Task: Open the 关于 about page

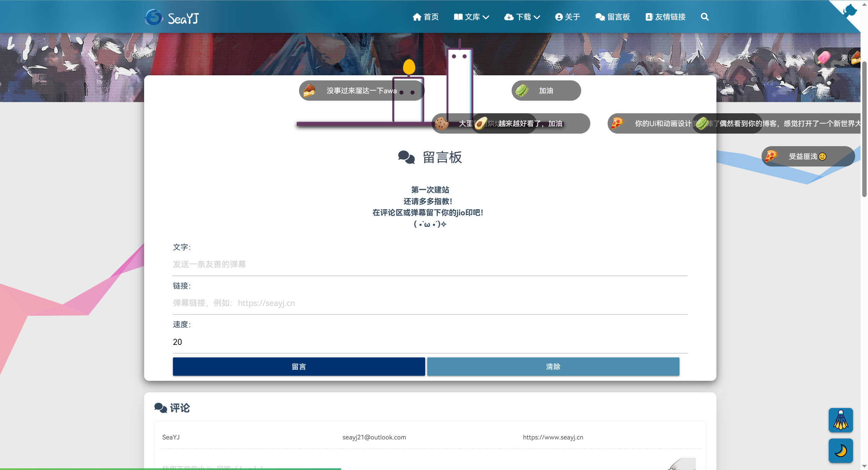Action: pyautogui.click(x=568, y=17)
